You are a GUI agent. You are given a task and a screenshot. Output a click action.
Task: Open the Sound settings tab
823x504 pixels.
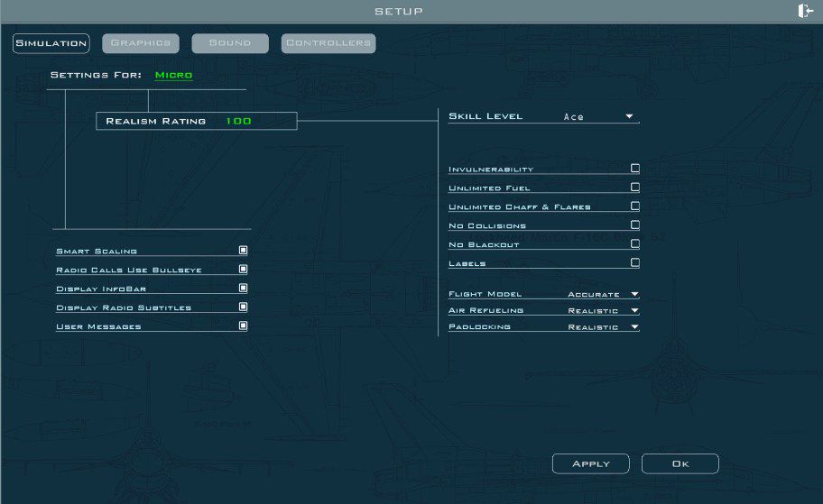pyautogui.click(x=229, y=43)
